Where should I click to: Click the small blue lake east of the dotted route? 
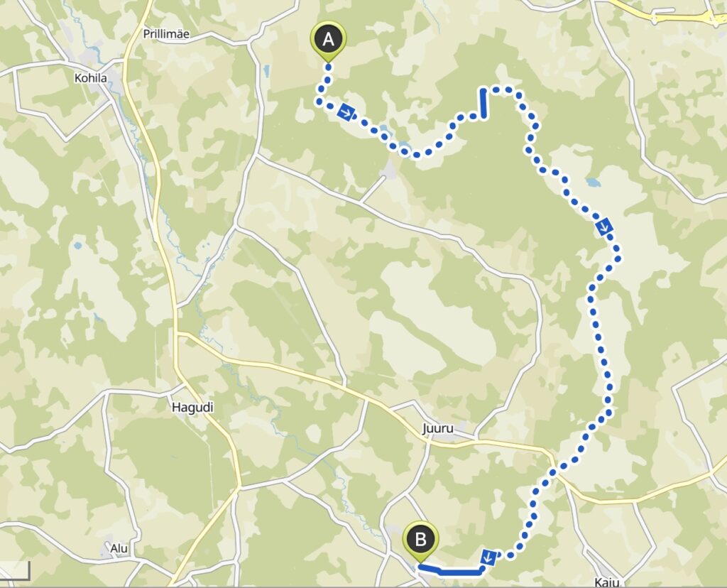591,182
